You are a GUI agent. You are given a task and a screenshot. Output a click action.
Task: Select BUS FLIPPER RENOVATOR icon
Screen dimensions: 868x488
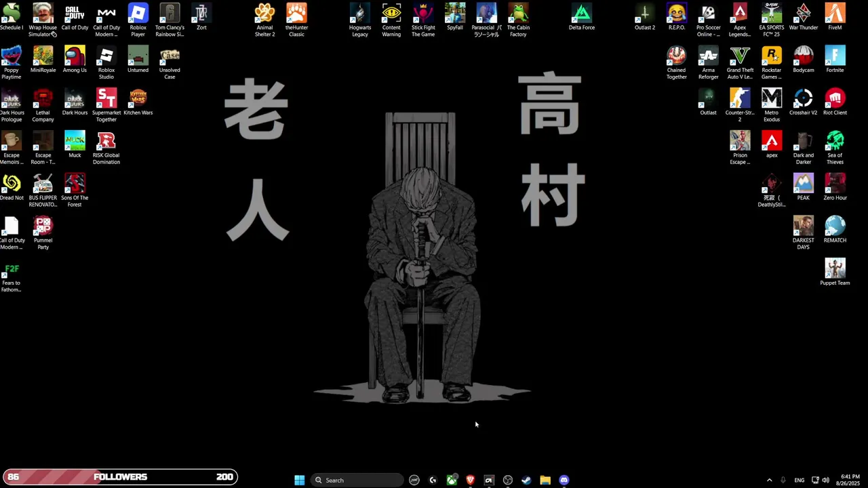point(43,190)
